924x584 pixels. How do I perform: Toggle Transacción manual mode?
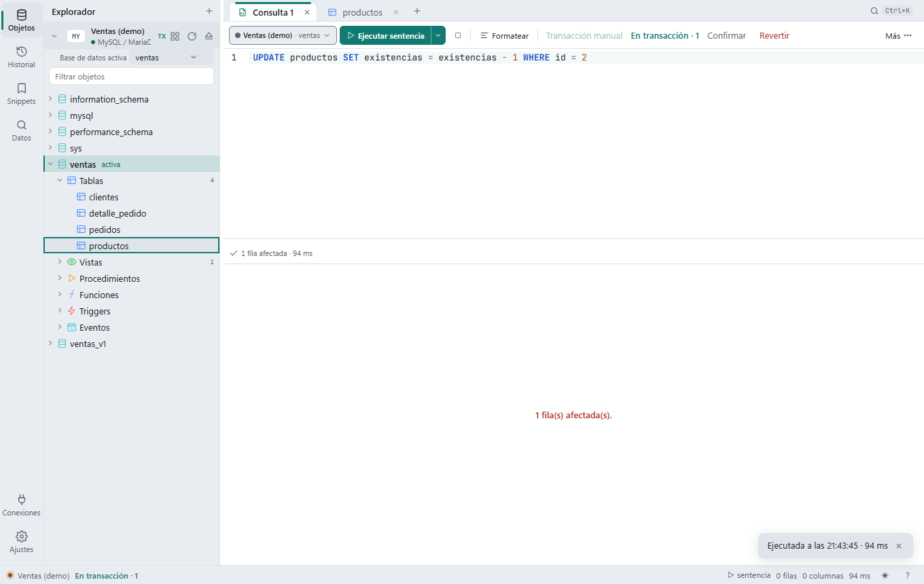pos(584,35)
